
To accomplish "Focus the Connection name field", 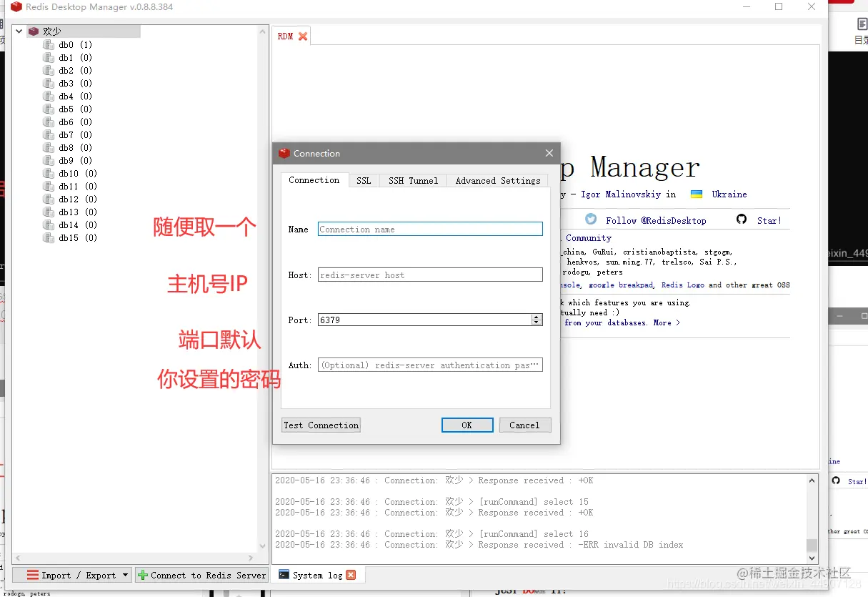I will tap(430, 230).
